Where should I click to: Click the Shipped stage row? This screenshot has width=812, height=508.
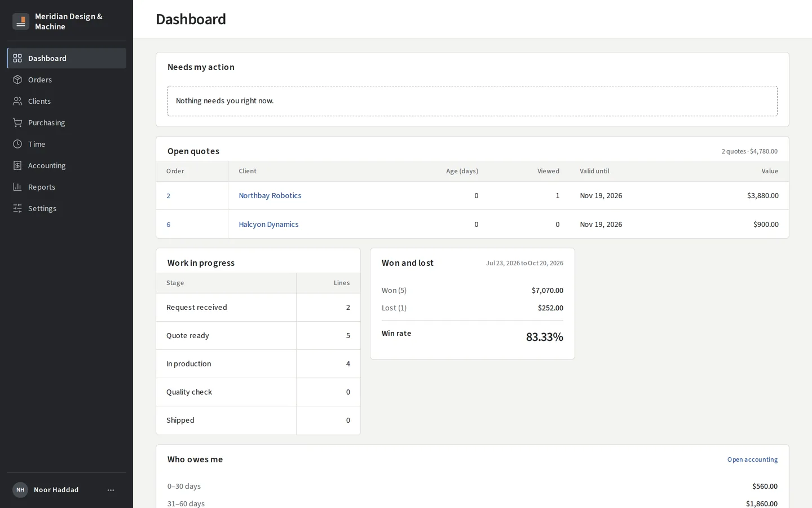pos(258,420)
